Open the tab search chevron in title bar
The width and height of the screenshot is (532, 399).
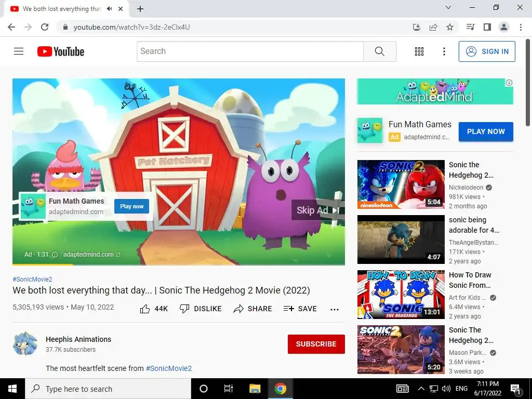(448, 7)
